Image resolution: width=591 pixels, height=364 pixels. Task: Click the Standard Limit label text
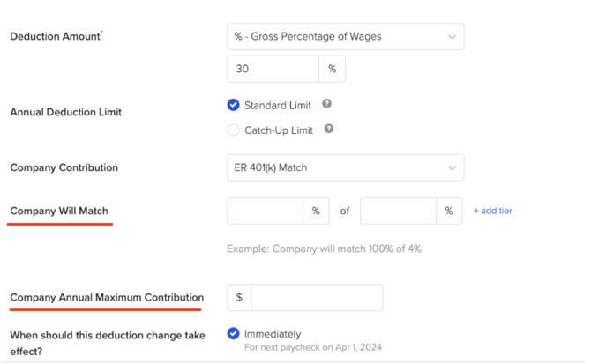tap(278, 106)
